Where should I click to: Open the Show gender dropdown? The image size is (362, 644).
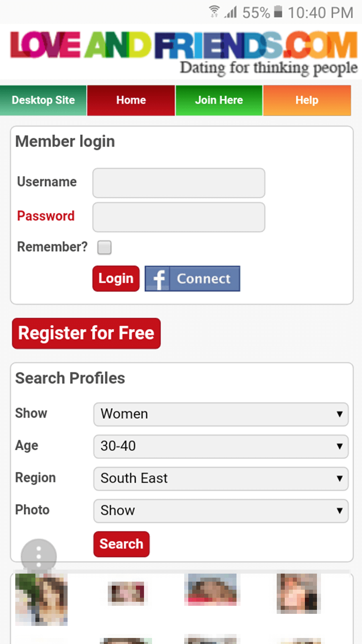coord(221,414)
